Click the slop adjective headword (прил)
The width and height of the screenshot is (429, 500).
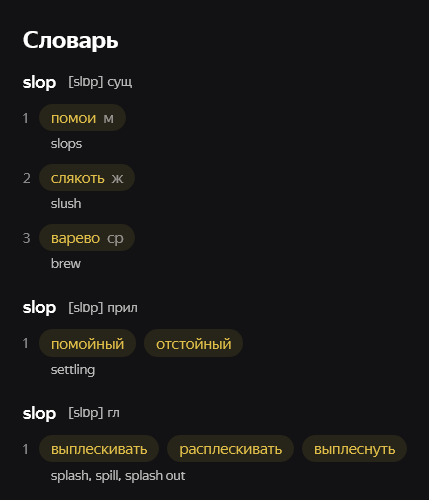click(x=39, y=307)
